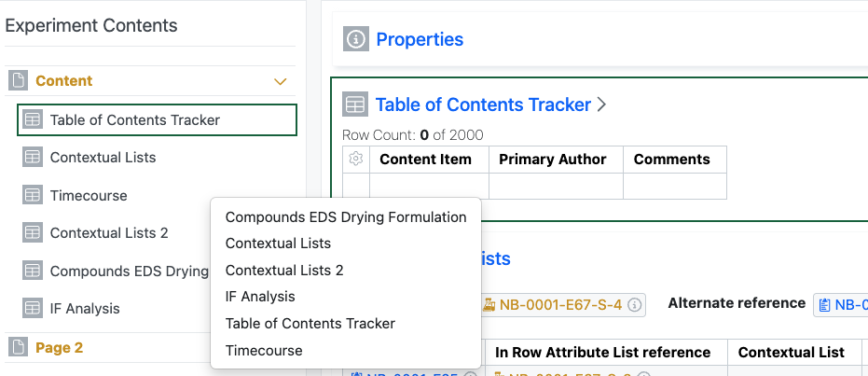Click the Timecourse table icon in sidebar
Image resolution: width=868 pixels, height=376 pixels.
tap(33, 196)
